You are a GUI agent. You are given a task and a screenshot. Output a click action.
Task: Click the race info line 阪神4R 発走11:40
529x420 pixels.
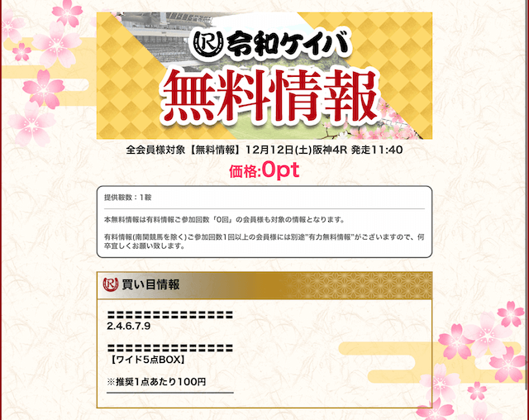point(358,150)
